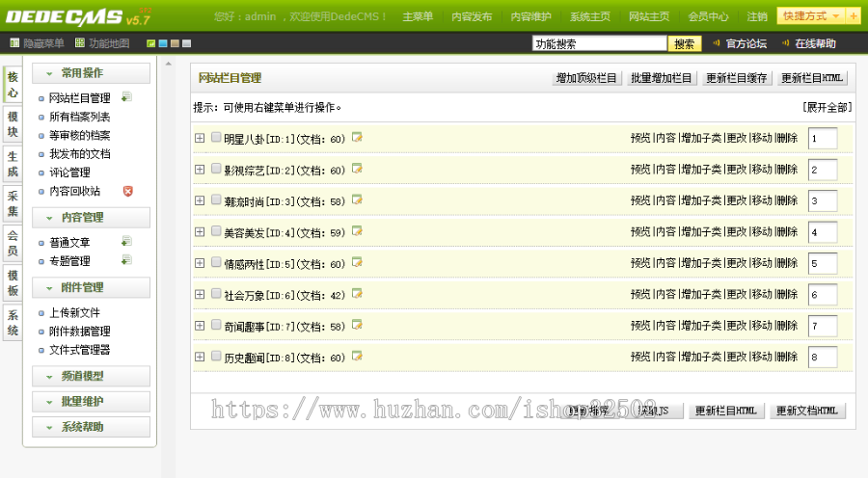This screenshot has height=478, width=868.
Task: Expand the 潮流时尚 category tree
Action: tap(200, 200)
